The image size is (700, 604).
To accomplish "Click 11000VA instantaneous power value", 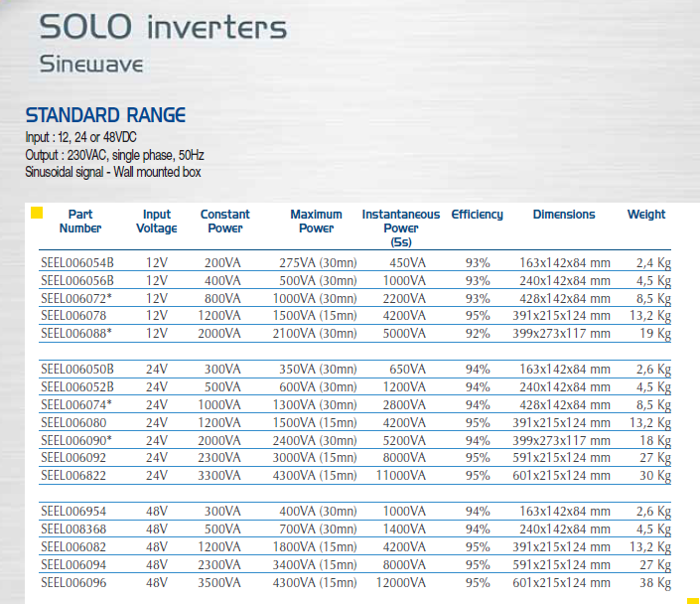I will [x=401, y=475].
